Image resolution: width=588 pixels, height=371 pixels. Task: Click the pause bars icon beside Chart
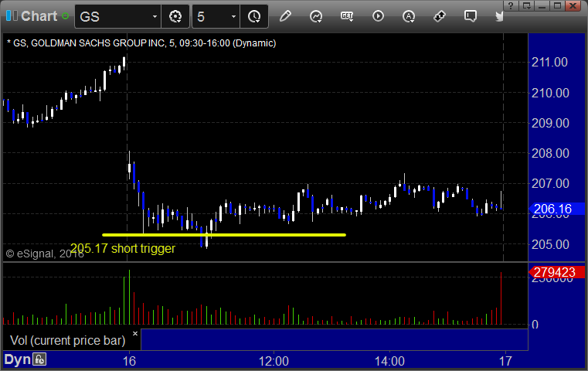pos(12,15)
